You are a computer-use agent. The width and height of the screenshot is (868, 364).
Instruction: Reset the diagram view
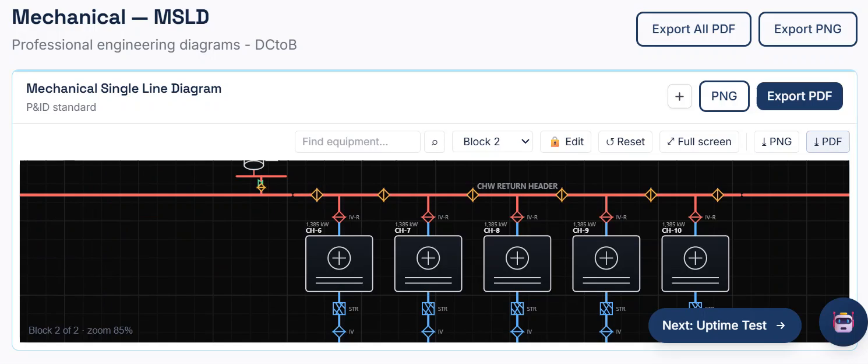coord(626,142)
